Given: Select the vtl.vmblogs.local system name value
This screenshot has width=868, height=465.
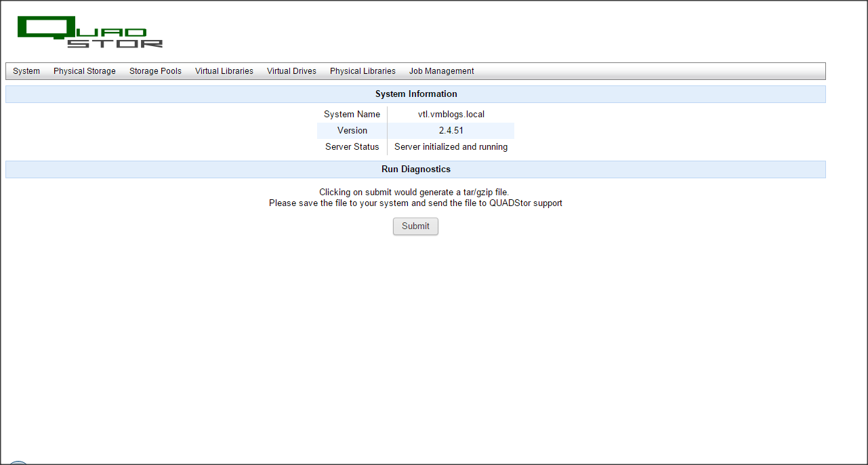Looking at the screenshot, I should pos(451,115).
